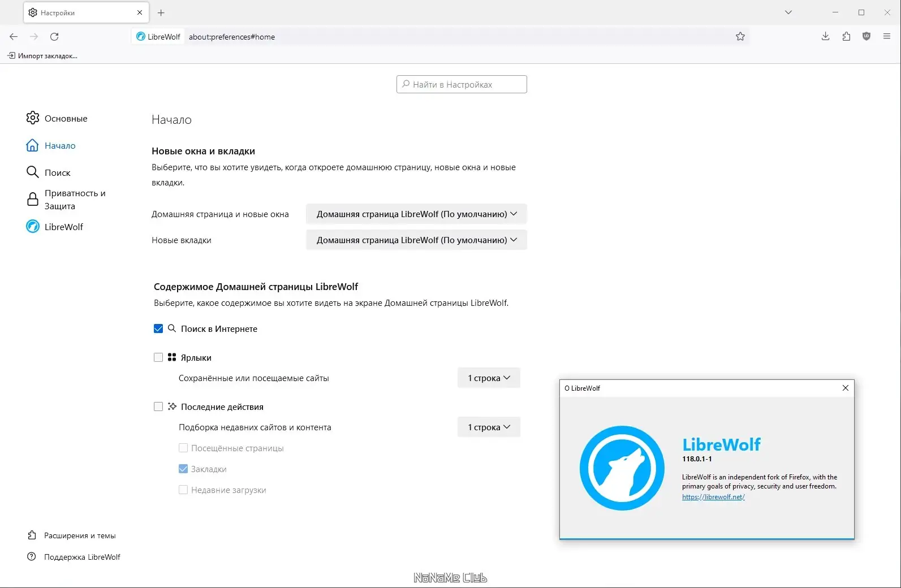The height and width of the screenshot is (588, 901).
Task: Reload the page with refresh icon
Action: coord(54,37)
